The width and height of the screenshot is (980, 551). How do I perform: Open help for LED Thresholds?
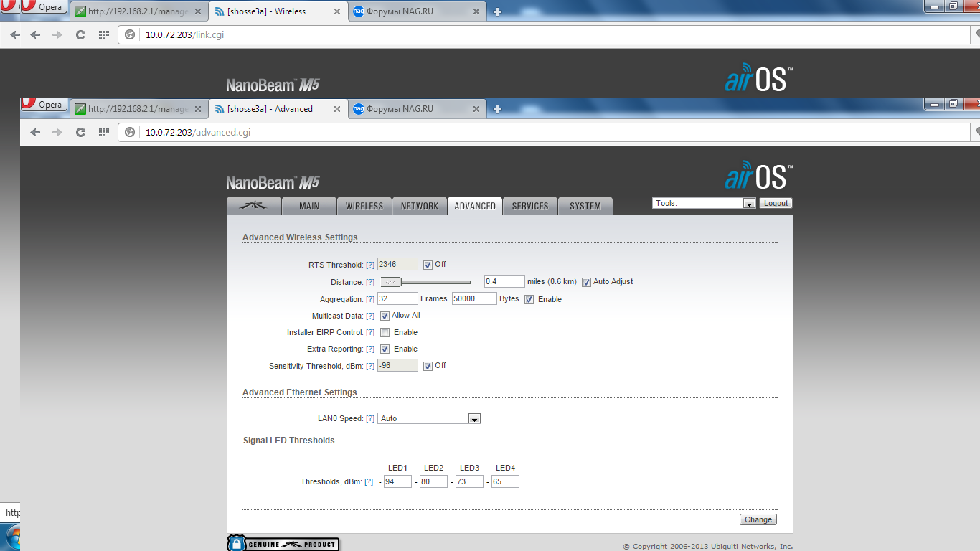pos(369,482)
